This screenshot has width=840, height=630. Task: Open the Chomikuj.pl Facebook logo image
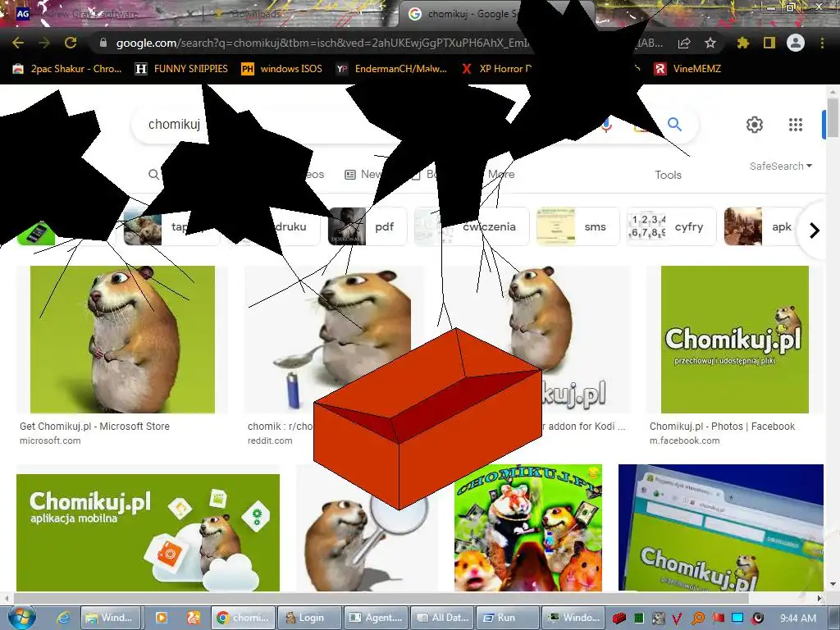(x=734, y=339)
